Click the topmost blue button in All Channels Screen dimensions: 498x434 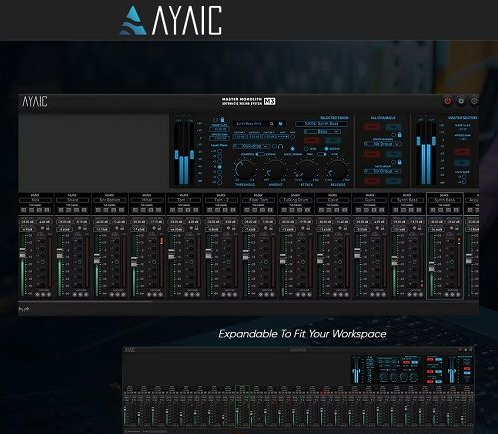click(393, 127)
